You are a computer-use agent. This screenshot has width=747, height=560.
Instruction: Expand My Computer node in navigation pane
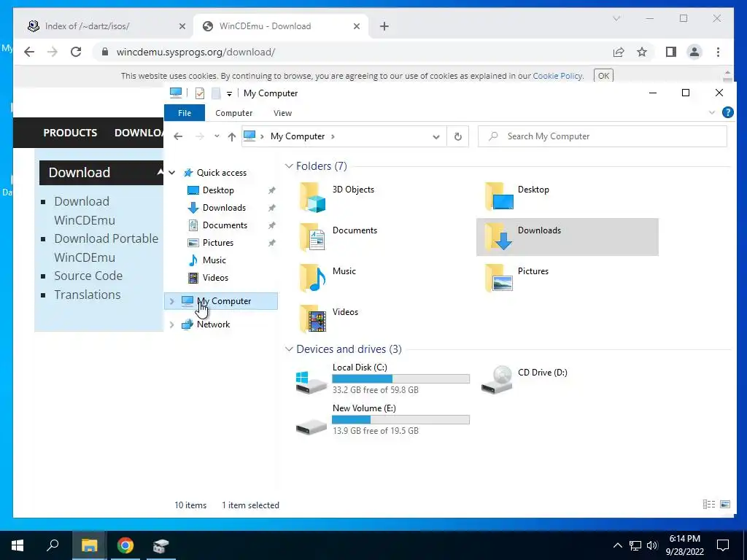[172, 301]
